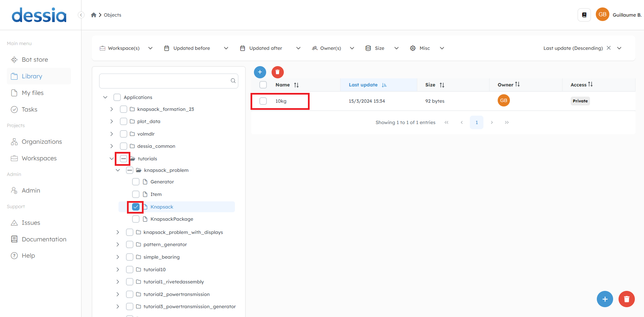Viewport: 644px width, 317px height.
Task: Open Library in the main menu
Action: (39, 76)
